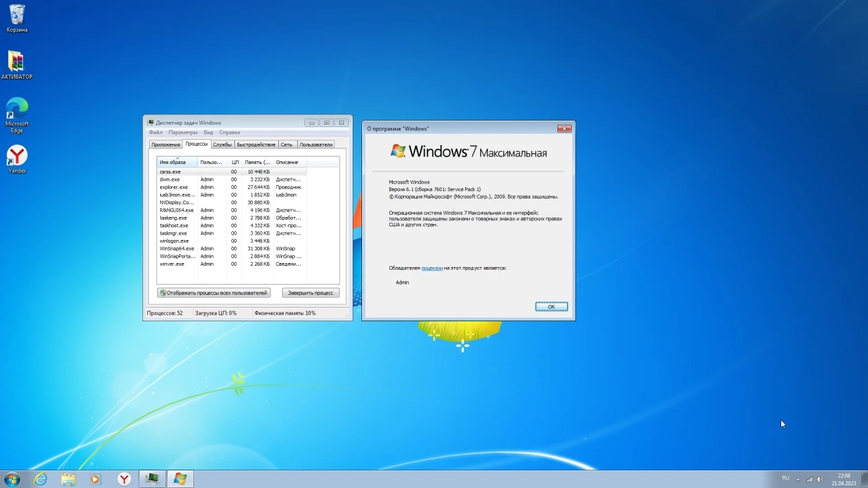The width and height of the screenshot is (868, 488).
Task: Select the WinSnapPorta... process row
Action: pyautogui.click(x=232, y=256)
